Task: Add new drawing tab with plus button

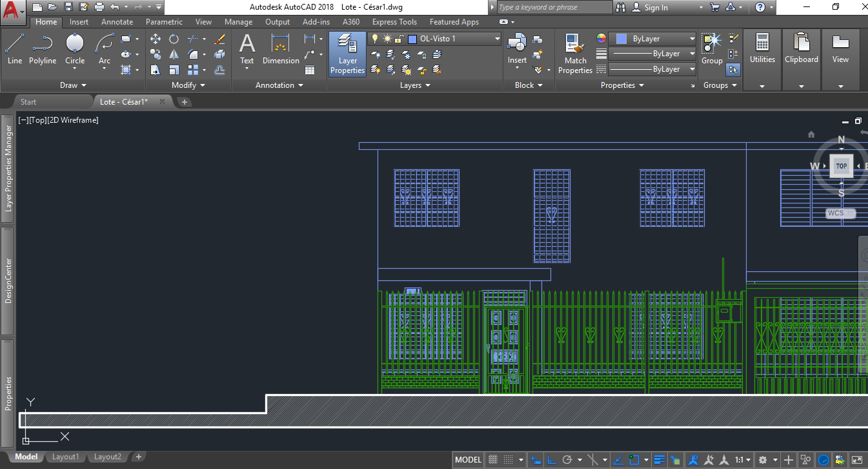Action: tap(184, 101)
